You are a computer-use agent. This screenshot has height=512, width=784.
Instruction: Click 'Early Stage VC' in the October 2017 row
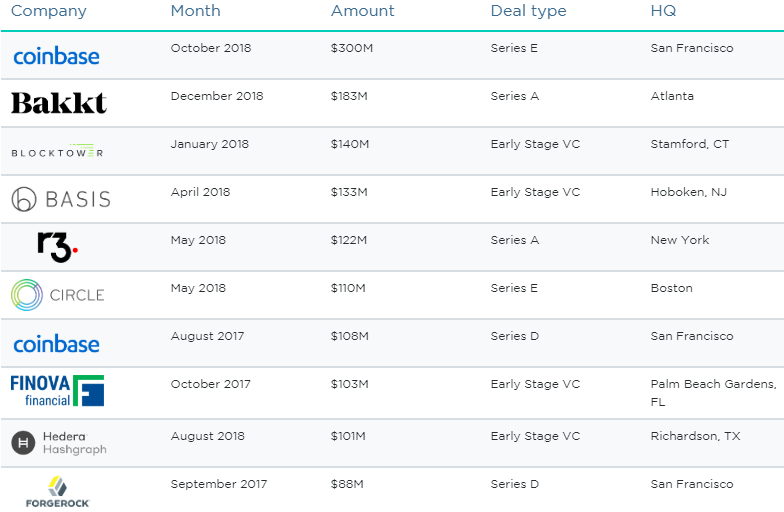click(x=535, y=384)
